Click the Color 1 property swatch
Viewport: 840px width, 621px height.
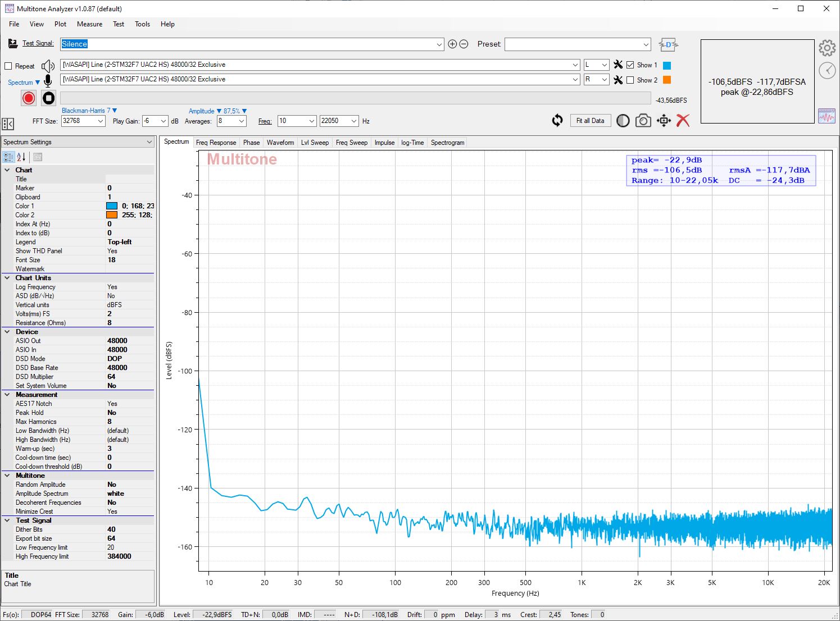[112, 206]
